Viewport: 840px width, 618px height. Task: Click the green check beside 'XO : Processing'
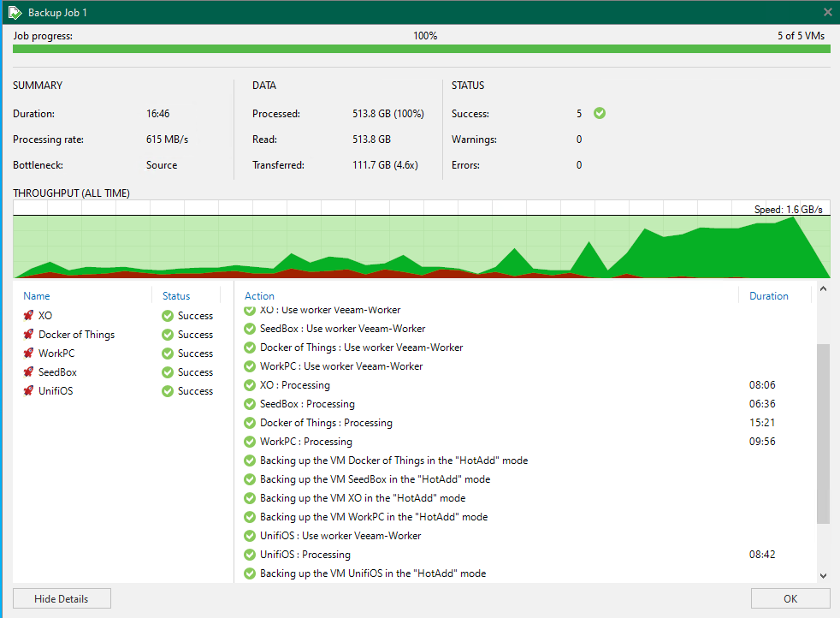[250, 385]
